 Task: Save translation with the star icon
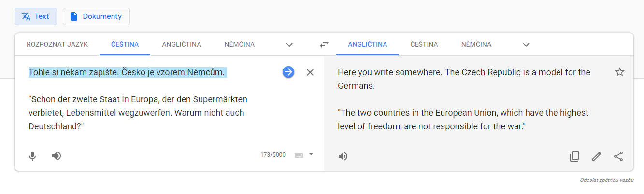pos(620,72)
